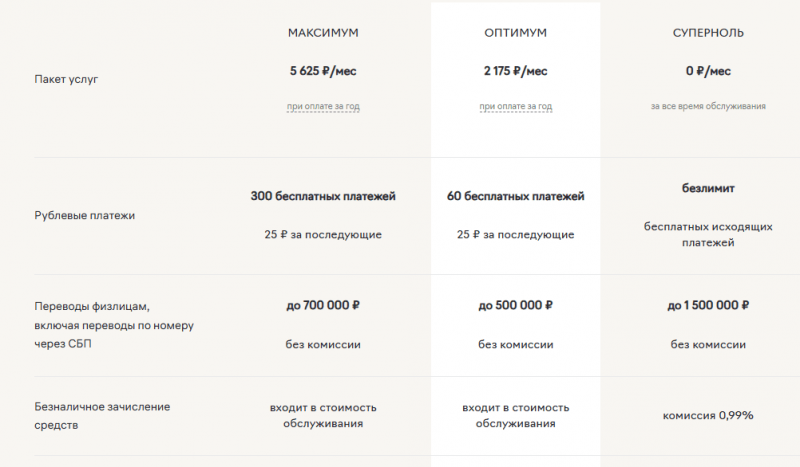Select the МАКСИМУМ plan column header
This screenshot has height=467, width=800.
tap(323, 33)
